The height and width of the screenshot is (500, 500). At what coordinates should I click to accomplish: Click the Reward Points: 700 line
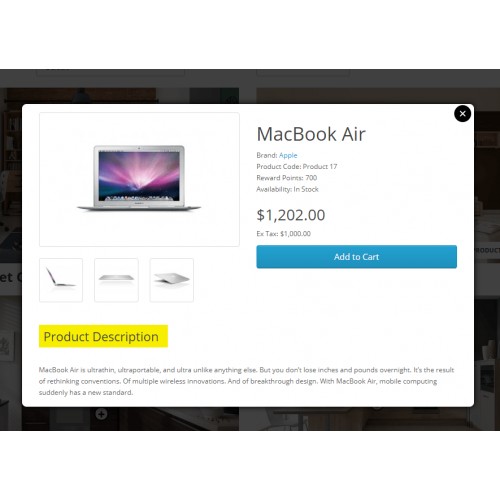coord(287,178)
